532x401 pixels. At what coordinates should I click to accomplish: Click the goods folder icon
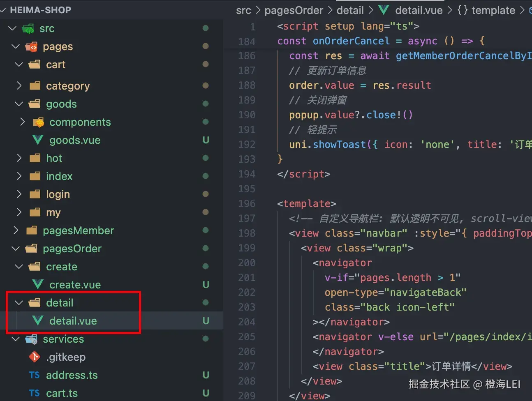pos(35,104)
